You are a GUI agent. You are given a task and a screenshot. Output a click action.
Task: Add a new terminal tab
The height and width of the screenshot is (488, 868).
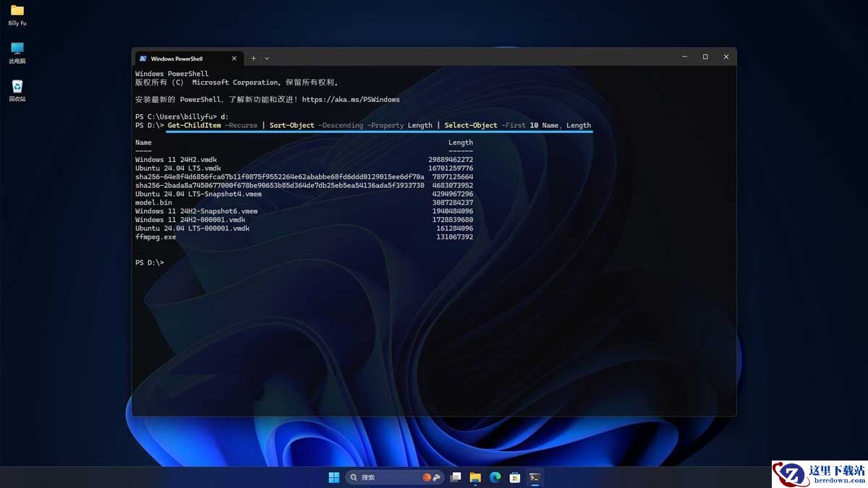tap(253, 59)
